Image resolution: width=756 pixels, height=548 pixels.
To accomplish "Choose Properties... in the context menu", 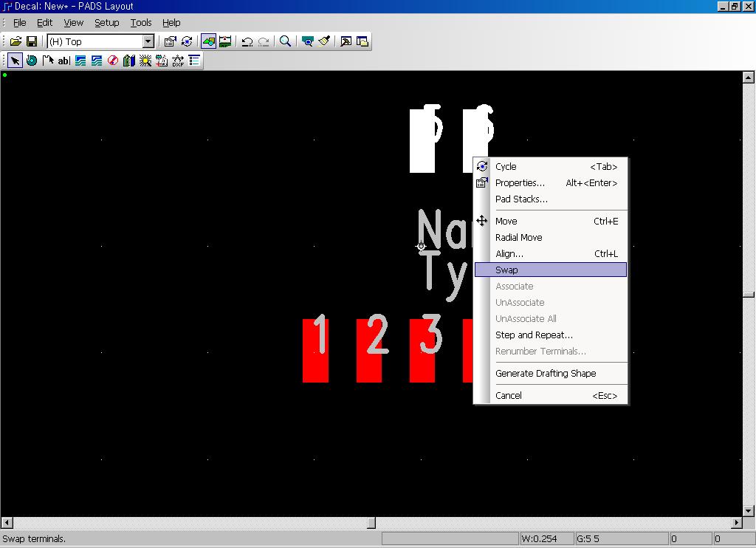I will [551, 183].
